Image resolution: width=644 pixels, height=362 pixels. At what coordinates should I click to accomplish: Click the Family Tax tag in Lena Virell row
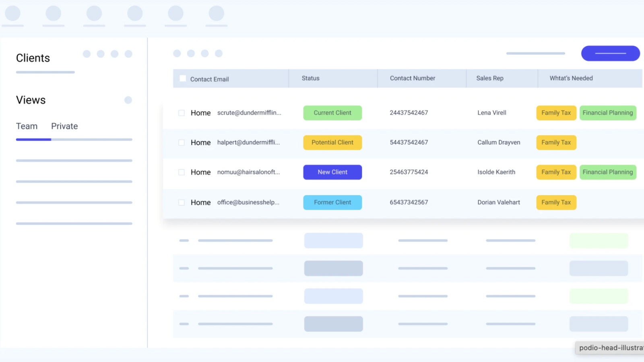556,113
